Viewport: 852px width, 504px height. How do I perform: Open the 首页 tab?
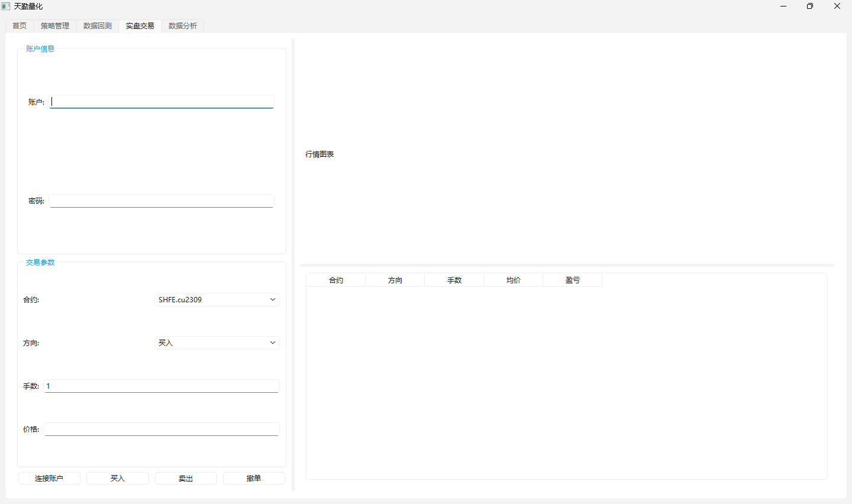20,26
